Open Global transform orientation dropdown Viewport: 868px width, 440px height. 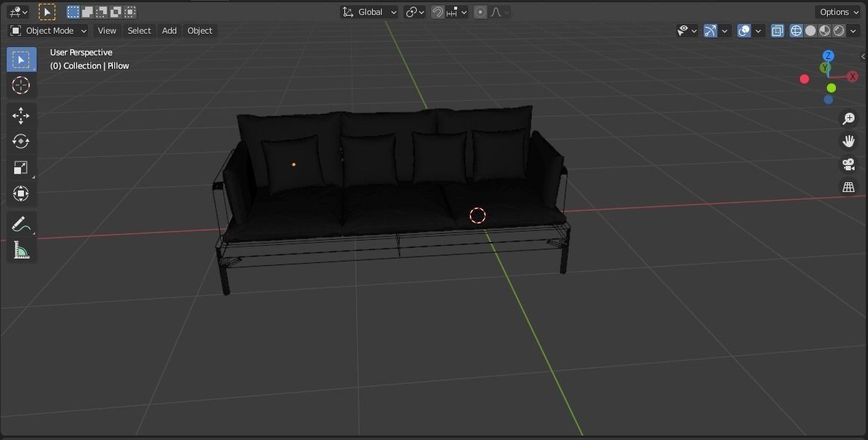pyautogui.click(x=369, y=12)
